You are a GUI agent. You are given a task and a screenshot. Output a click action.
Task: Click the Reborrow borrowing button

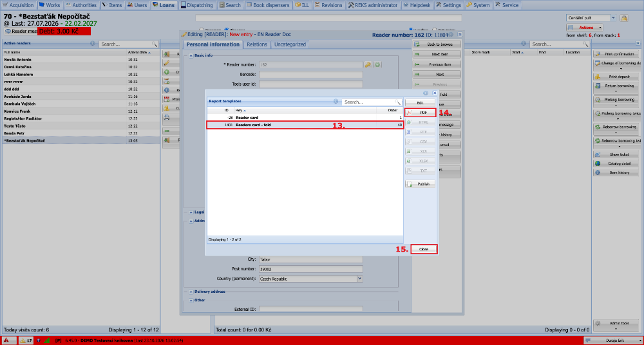(616, 127)
